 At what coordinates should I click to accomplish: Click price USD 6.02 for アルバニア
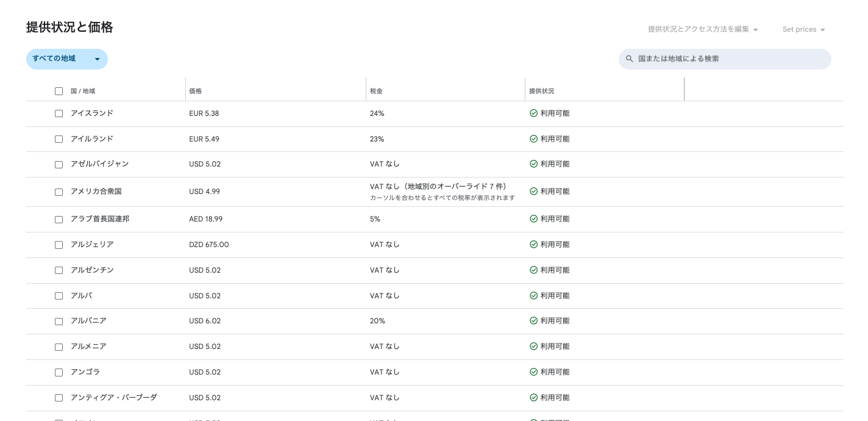click(205, 321)
